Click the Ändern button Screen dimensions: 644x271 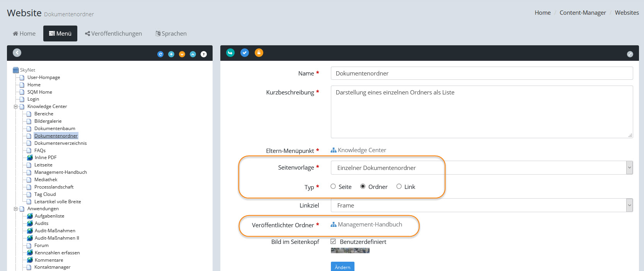click(x=342, y=267)
